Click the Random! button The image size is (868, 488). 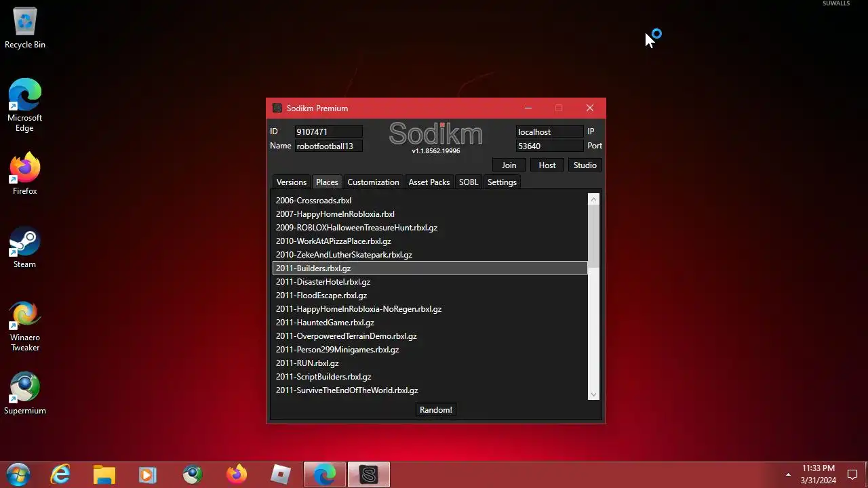pyautogui.click(x=436, y=410)
